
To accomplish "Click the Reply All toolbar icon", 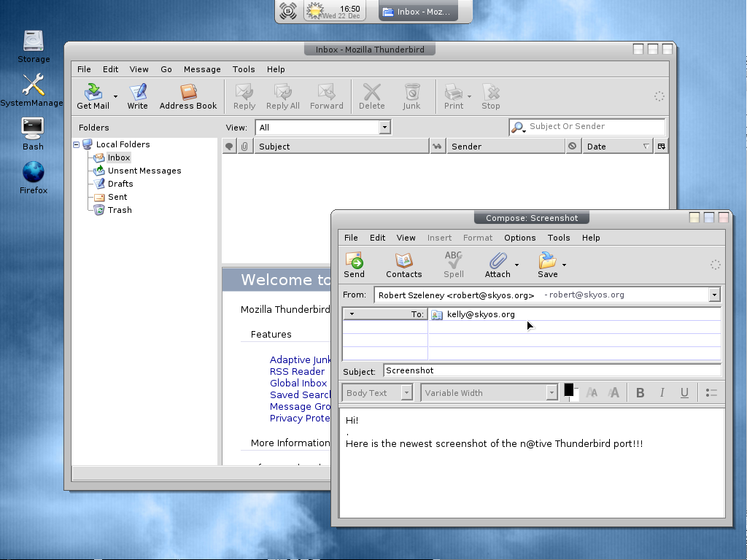I will [x=282, y=96].
